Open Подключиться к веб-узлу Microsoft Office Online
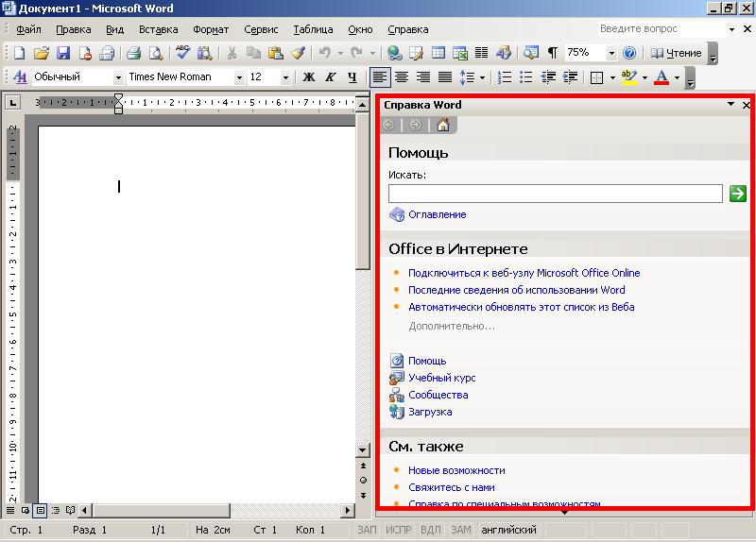Image resolution: width=756 pixels, height=542 pixels. pyautogui.click(x=524, y=273)
